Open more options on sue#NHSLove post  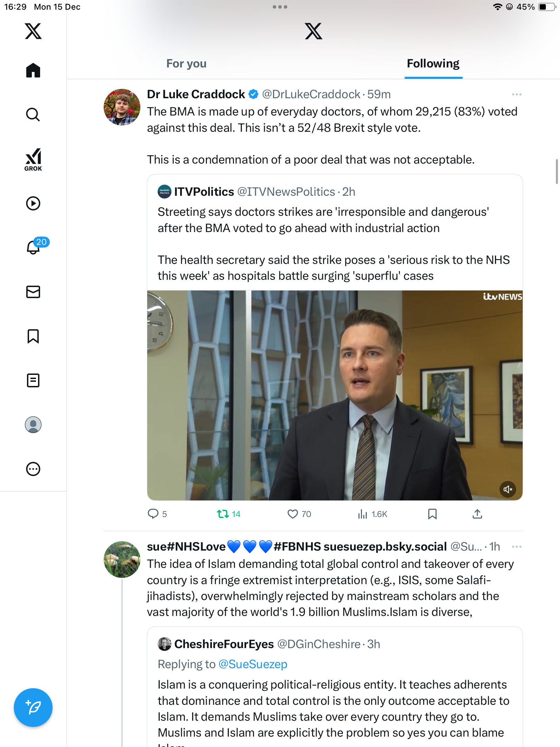point(516,547)
